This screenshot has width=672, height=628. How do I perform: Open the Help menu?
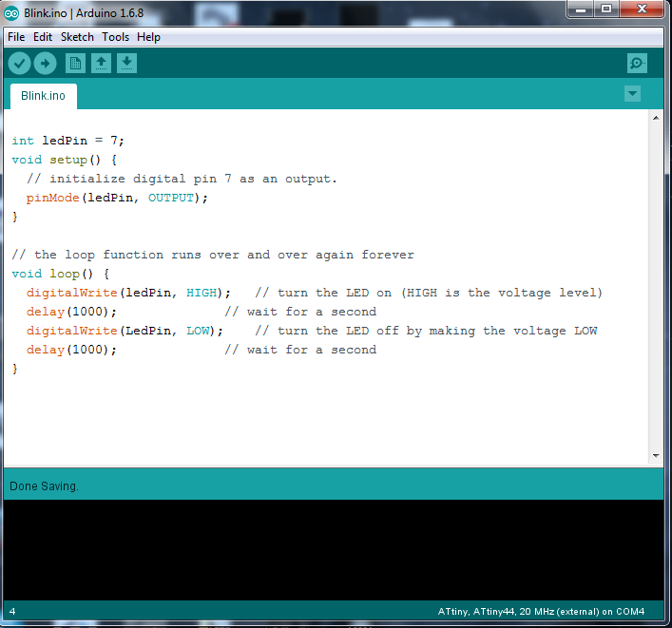point(148,37)
